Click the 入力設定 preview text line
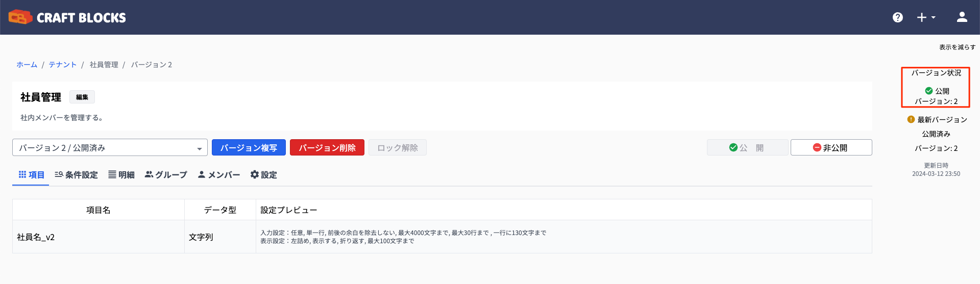This screenshot has width=980, height=284. pos(403,233)
